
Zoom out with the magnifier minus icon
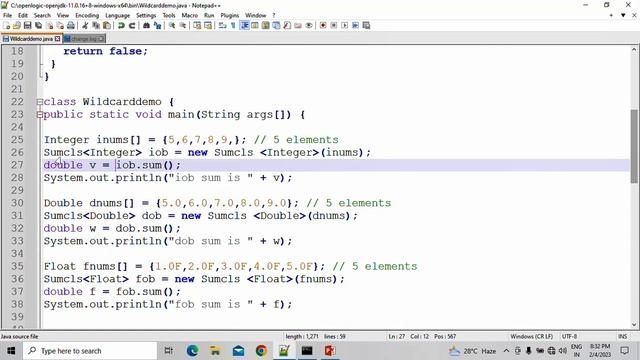(x=182, y=25)
